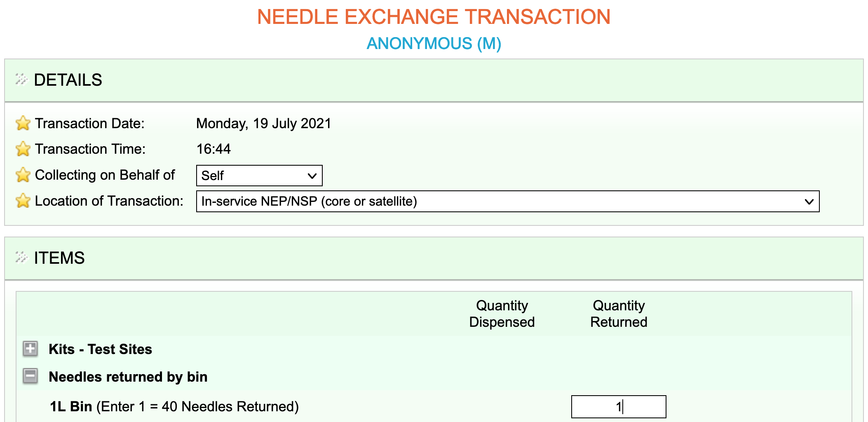Viewport: 868px width, 422px height.
Task: Click the star next to Collecting on Behalf of
Action: click(23, 175)
